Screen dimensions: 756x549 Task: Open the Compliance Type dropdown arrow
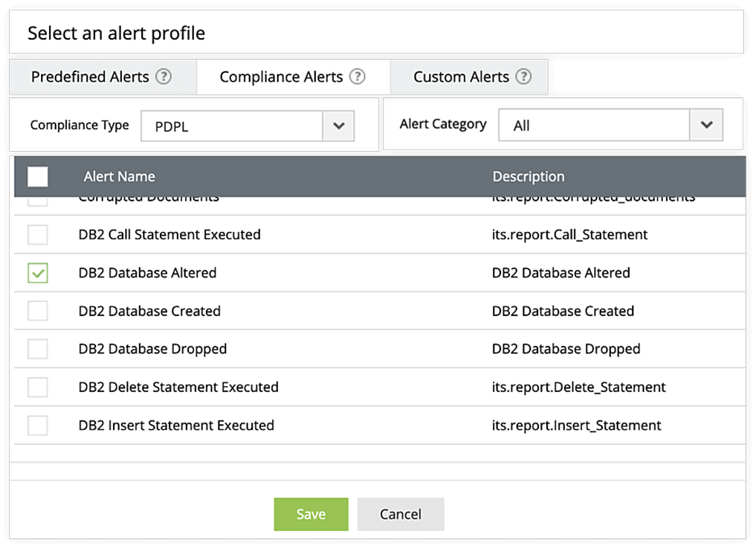click(338, 126)
